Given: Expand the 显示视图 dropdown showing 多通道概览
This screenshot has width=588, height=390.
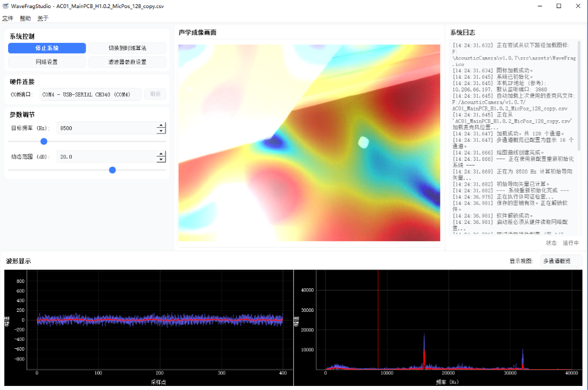Looking at the screenshot, I should (x=561, y=262).
